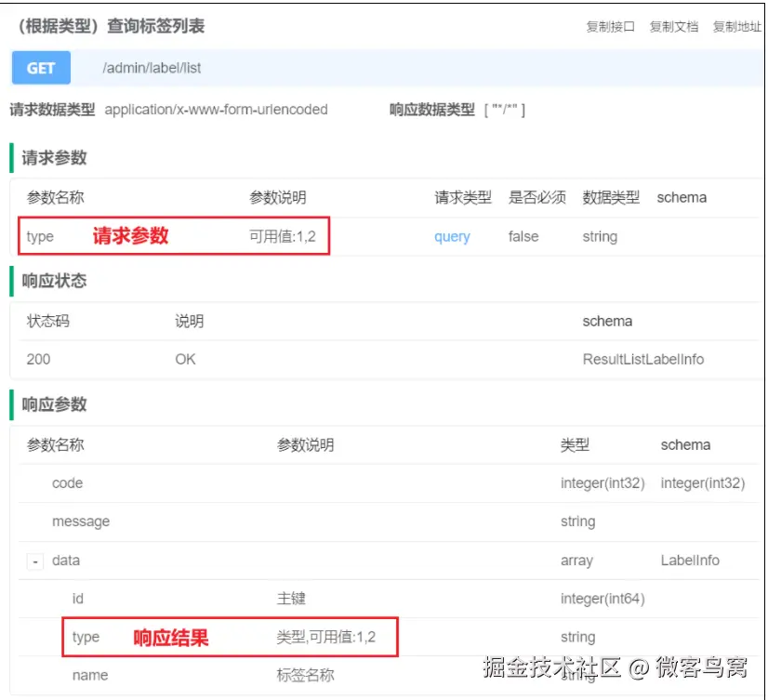Click 状态码 column header
This screenshot has width=768, height=700.
[x=48, y=322]
